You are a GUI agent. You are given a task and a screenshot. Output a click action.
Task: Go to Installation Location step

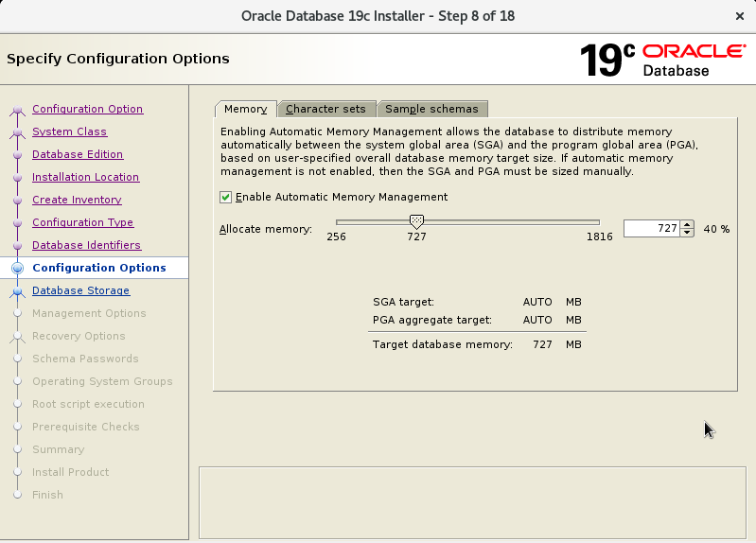tap(86, 177)
